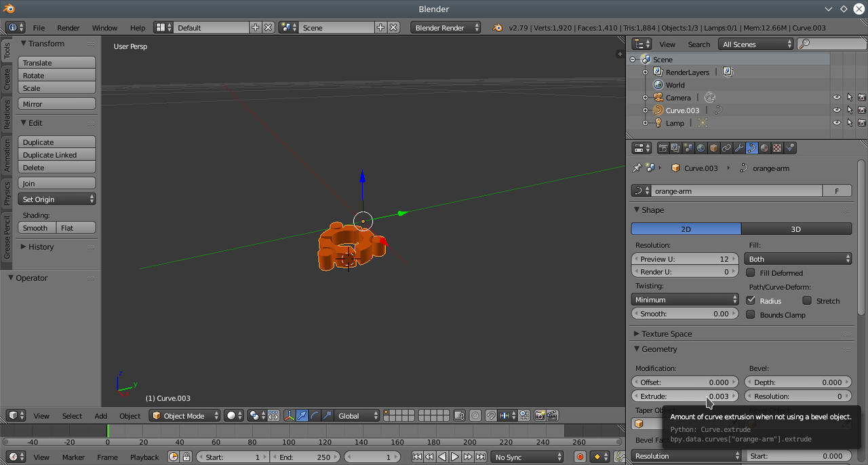Open the No Sync dropdown in timeline
868x465 pixels.
527,457
